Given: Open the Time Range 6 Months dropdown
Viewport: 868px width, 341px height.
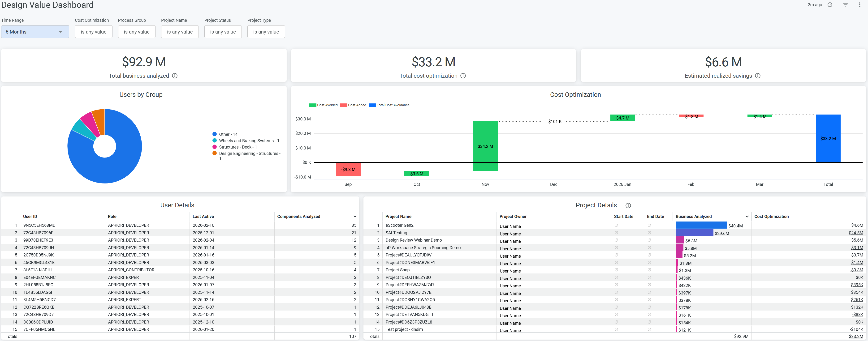Looking at the screenshot, I should (x=35, y=32).
